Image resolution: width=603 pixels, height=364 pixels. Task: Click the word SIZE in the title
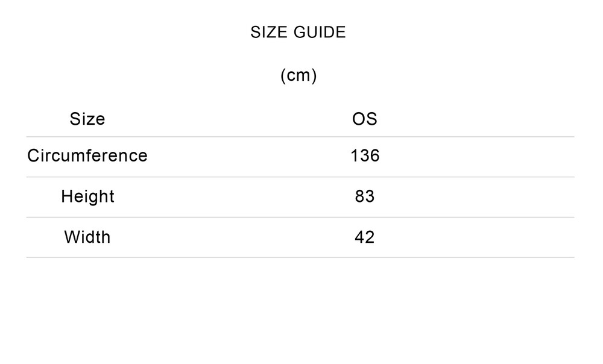click(x=269, y=33)
